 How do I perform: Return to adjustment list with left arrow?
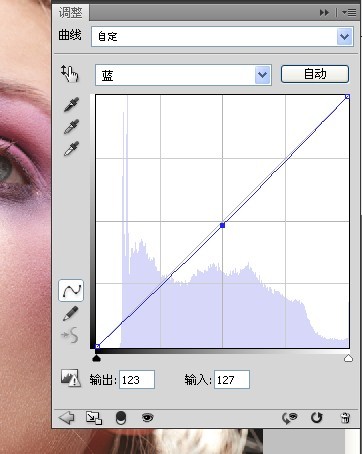pyautogui.click(x=67, y=418)
